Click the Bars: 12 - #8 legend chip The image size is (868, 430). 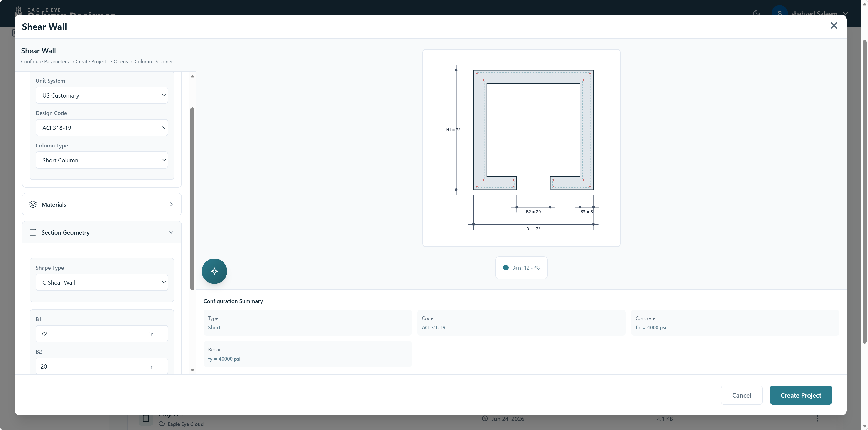tap(521, 268)
